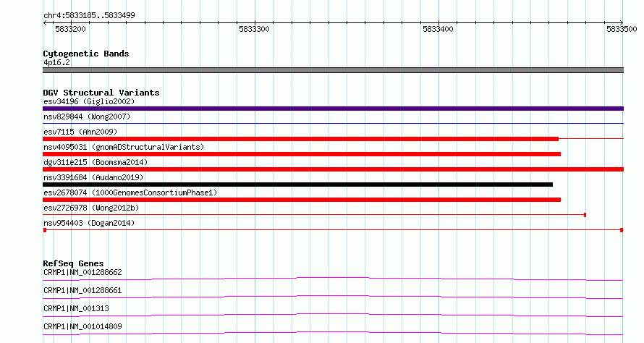Click the 5833500 ruler position
This screenshot has width=644, height=343.
pyautogui.click(x=622, y=29)
